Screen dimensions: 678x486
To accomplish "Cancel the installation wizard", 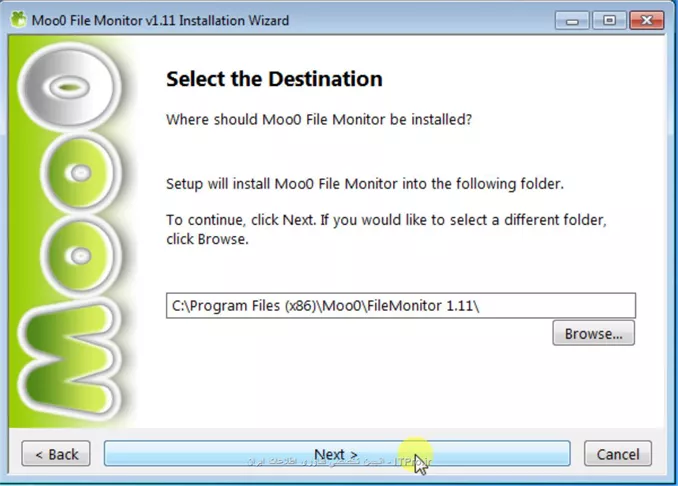I will pyautogui.click(x=618, y=454).
